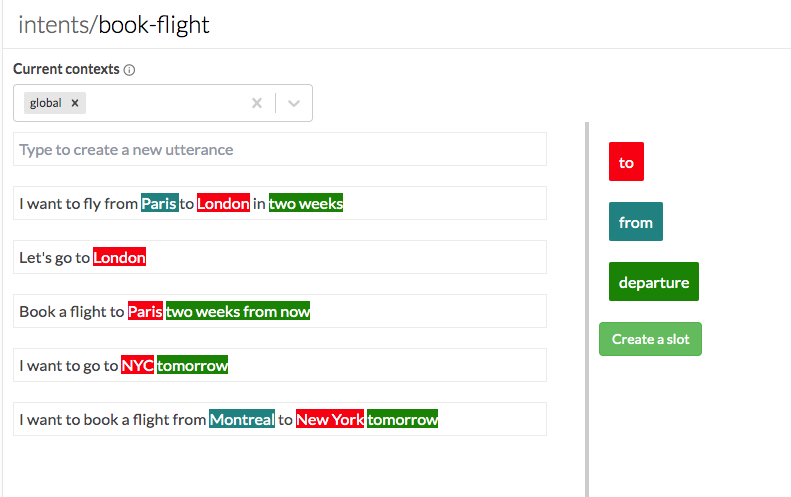Image resolution: width=791 pixels, height=497 pixels.
Task: Clear all contexts with the X icon
Action: coord(257,103)
